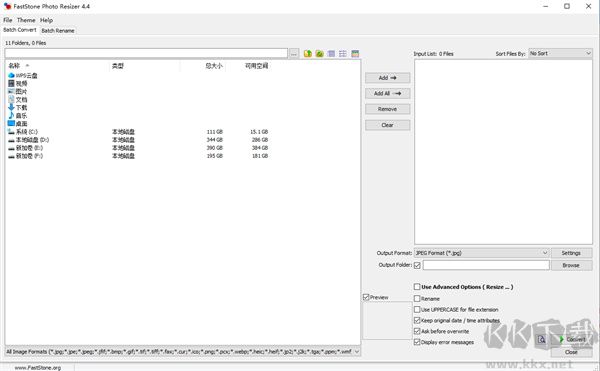600x371 pixels.
Task: Go up one folder level icon
Action: pyautogui.click(x=308, y=54)
